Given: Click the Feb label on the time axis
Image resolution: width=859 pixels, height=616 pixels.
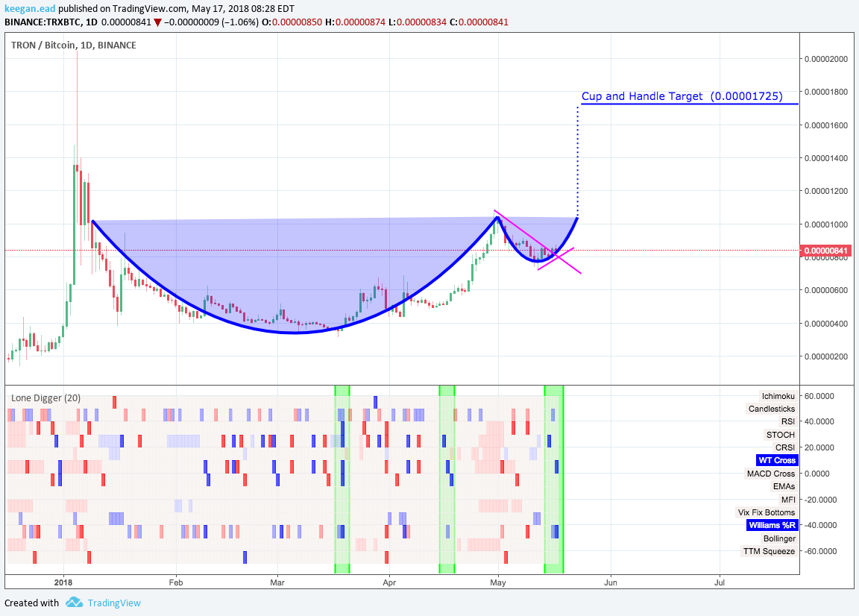Looking at the screenshot, I should click(x=176, y=582).
